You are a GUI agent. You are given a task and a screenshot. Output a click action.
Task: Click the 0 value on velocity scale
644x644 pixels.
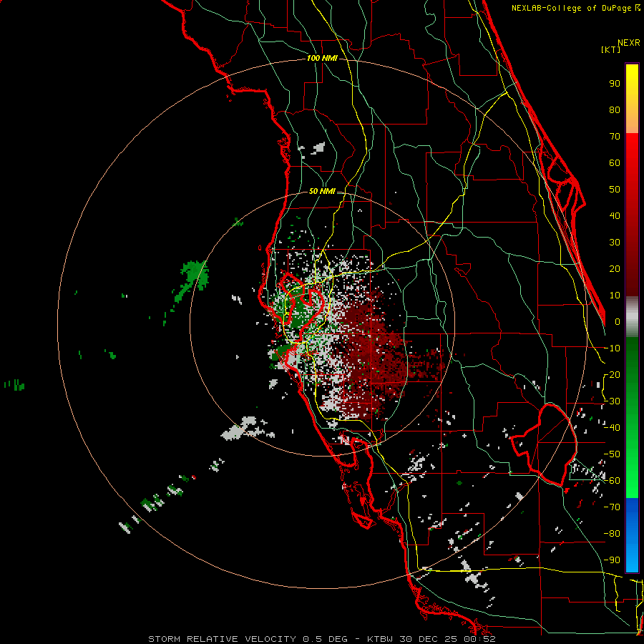[x=618, y=322]
